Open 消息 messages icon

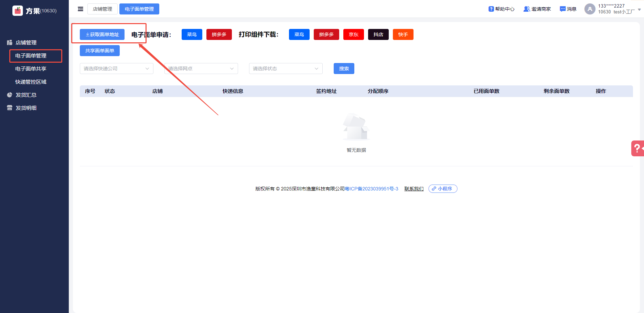[562, 9]
